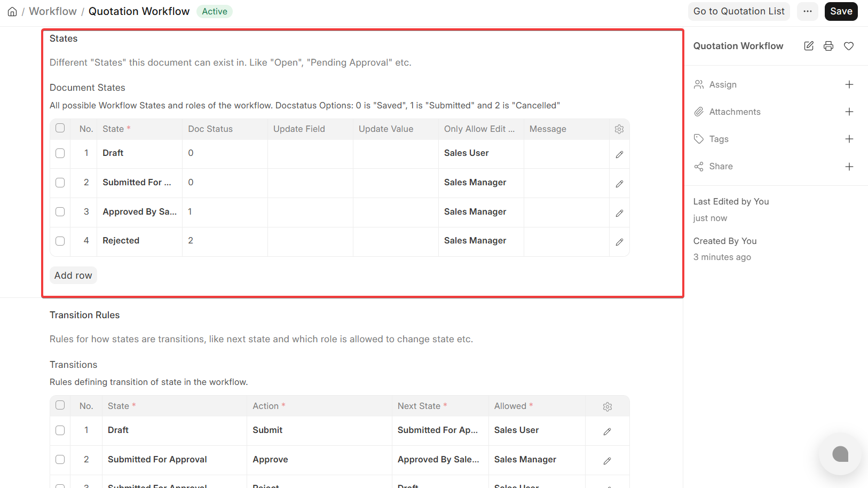Edit Quotation Workflow title pencil icon
868x488 pixels.
coord(809,46)
